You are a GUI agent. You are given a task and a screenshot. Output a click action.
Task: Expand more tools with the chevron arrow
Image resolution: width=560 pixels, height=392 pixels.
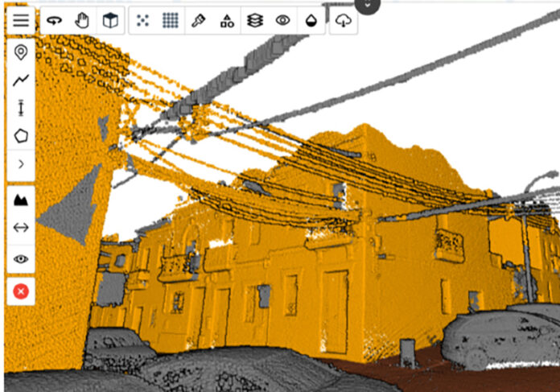[x=21, y=164]
